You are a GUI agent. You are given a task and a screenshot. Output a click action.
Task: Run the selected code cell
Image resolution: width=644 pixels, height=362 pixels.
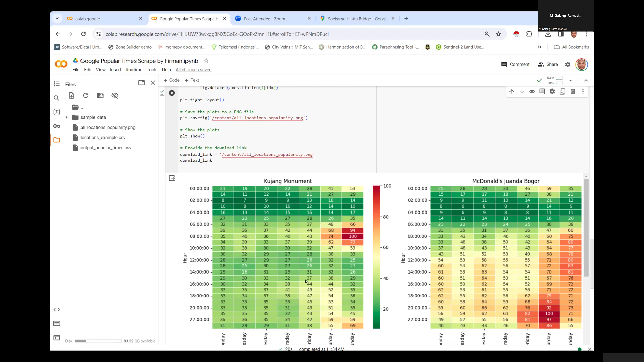172,93
